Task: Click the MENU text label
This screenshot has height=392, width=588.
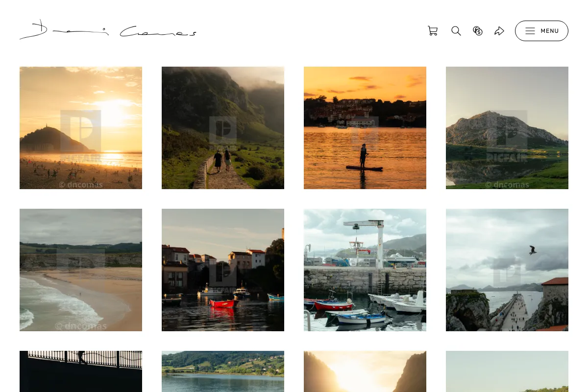Action: tap(550, 31)
